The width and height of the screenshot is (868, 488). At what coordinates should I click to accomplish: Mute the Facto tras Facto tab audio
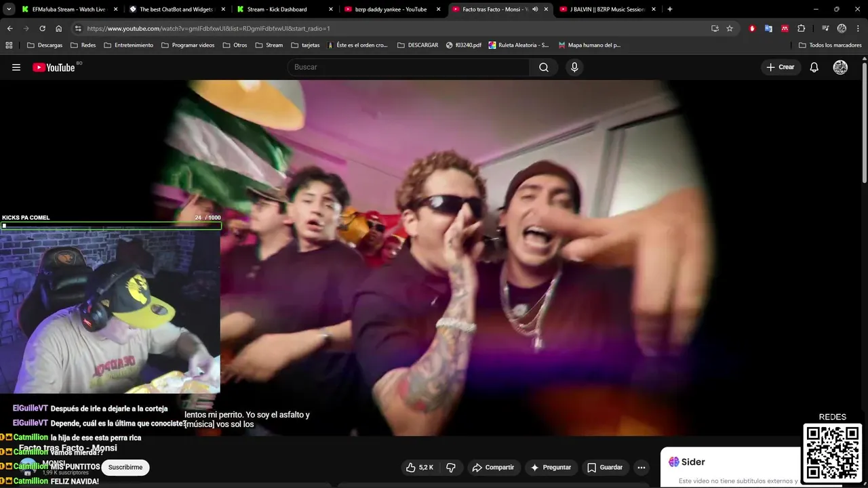[x=535, y=9]
